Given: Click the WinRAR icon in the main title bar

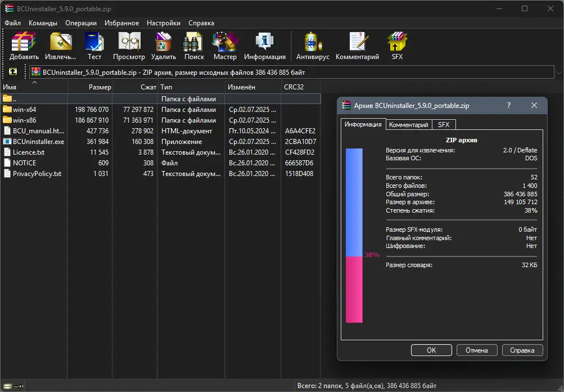Looking at the screenshot, I should coord(9,8).
